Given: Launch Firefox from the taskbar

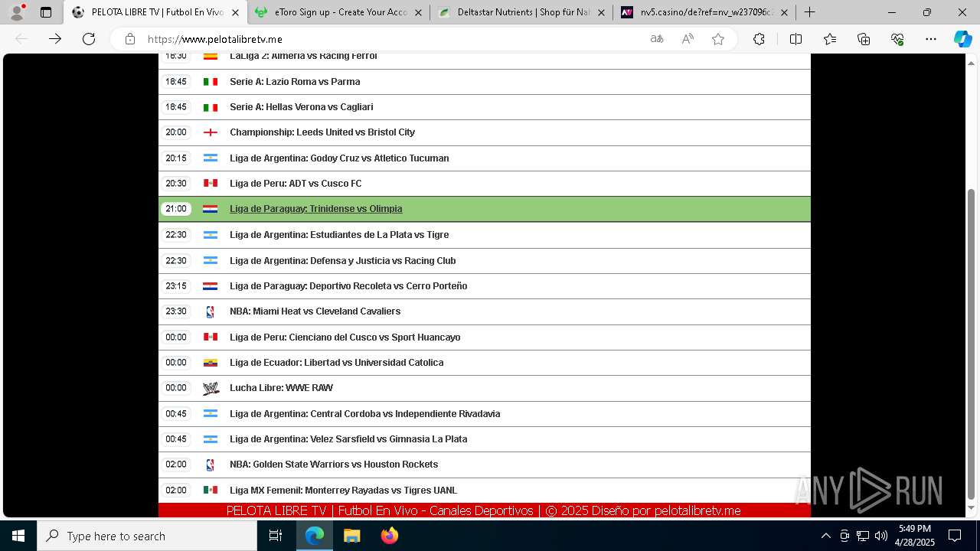Looking at the screenshot, I should point(390,536).
